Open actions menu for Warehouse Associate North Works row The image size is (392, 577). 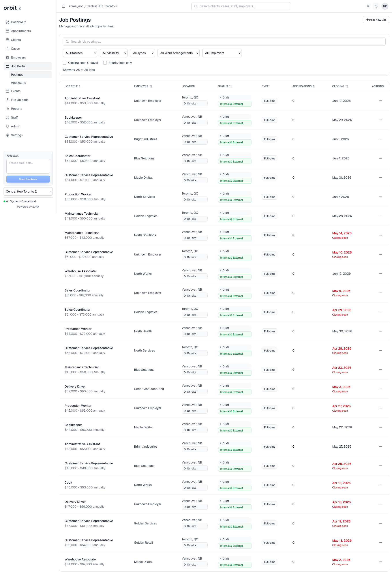coord(380,274)
